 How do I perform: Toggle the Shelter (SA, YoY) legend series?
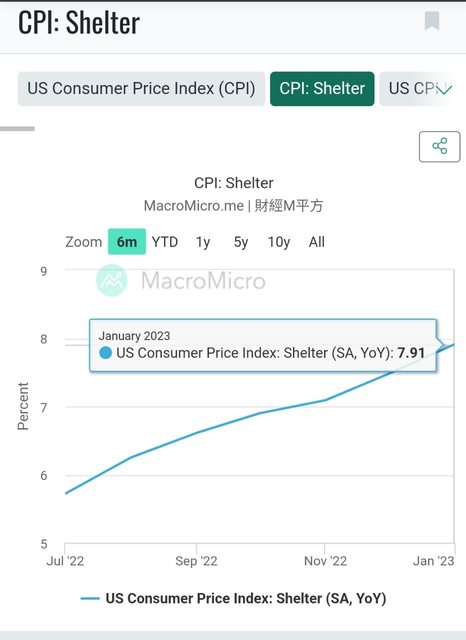[246, 598]
